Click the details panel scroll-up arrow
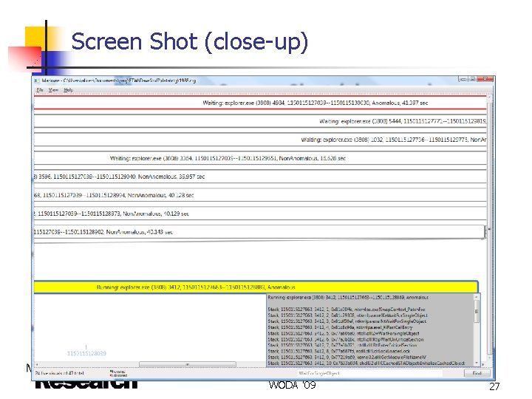This screenshot has height=399, width=532. [477, 297]
